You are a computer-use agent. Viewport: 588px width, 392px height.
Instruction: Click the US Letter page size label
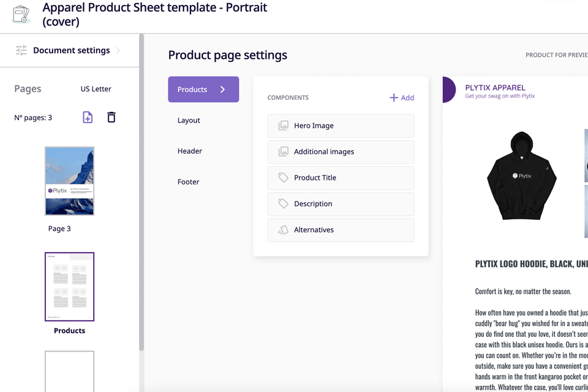click(x=96, y=89)
